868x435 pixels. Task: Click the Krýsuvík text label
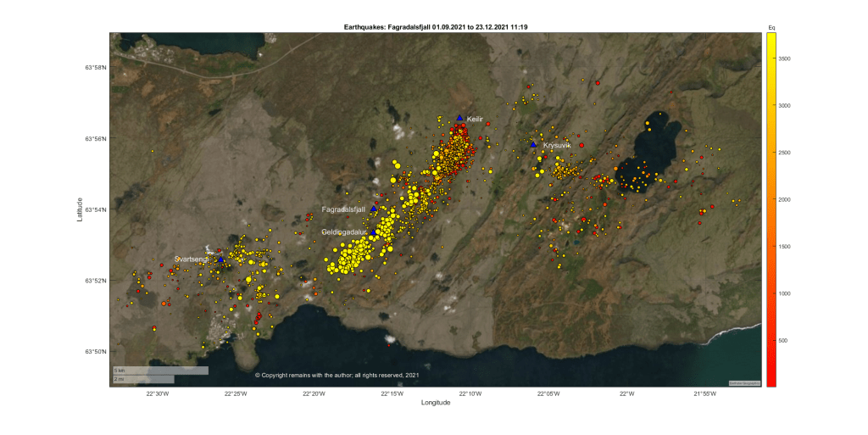point(557,145)
